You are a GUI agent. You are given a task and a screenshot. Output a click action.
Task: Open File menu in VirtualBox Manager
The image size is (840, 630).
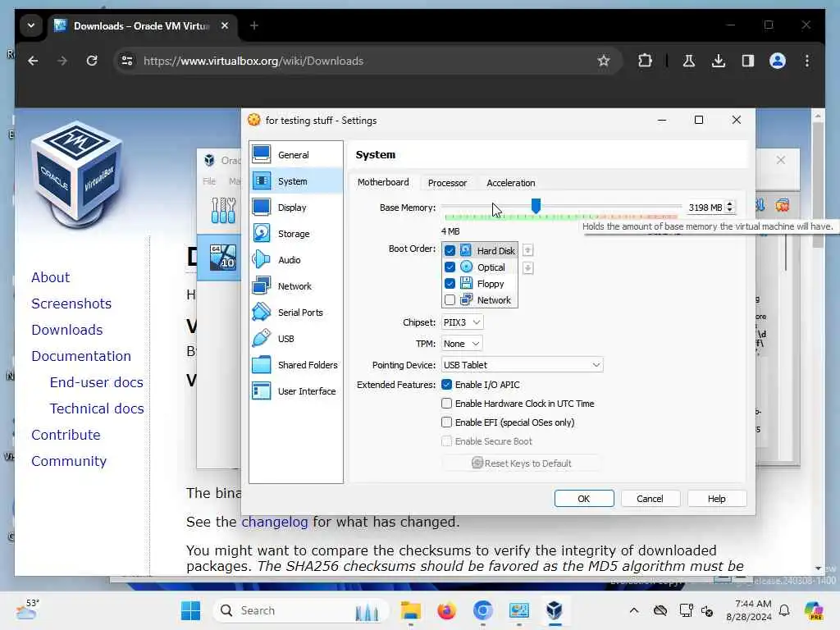click(209, 181)
